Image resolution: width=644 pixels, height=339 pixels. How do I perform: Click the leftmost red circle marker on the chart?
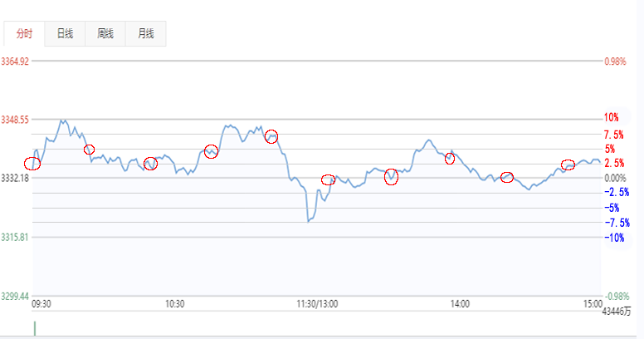pyautogui.click(x=32, y=163)
